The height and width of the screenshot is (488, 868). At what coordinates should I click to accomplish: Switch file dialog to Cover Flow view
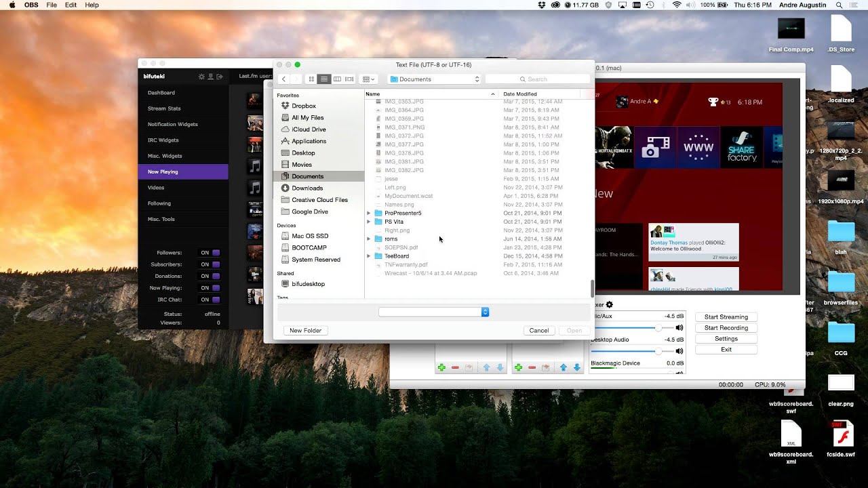pos(349,79)
